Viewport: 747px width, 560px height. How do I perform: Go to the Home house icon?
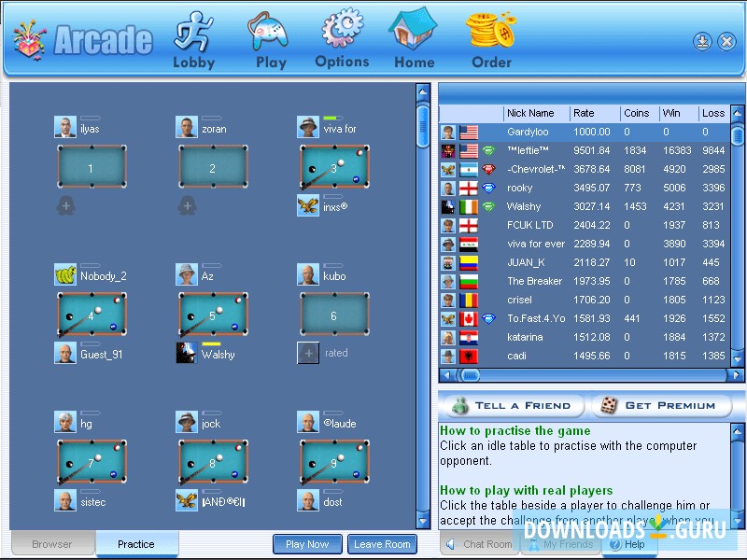[413, 29]
